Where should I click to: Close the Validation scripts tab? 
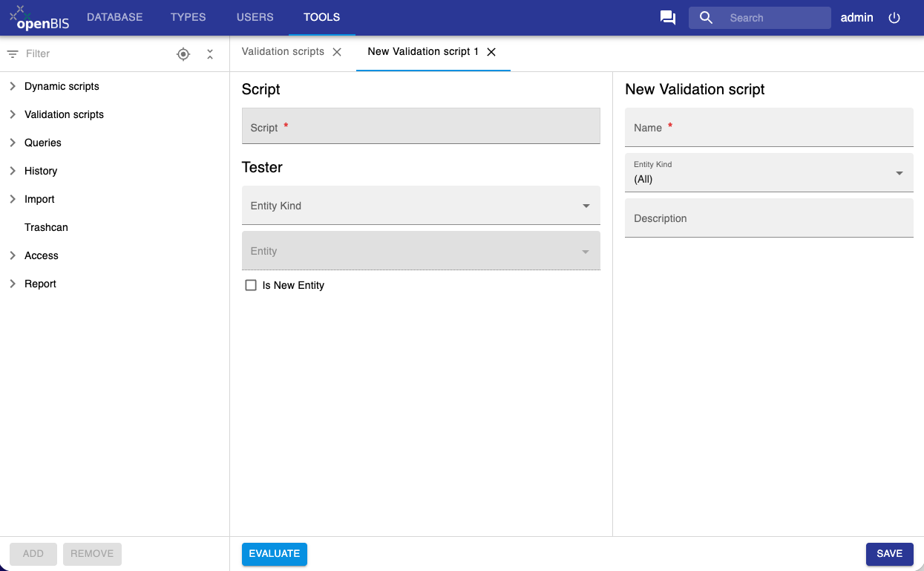337,52
